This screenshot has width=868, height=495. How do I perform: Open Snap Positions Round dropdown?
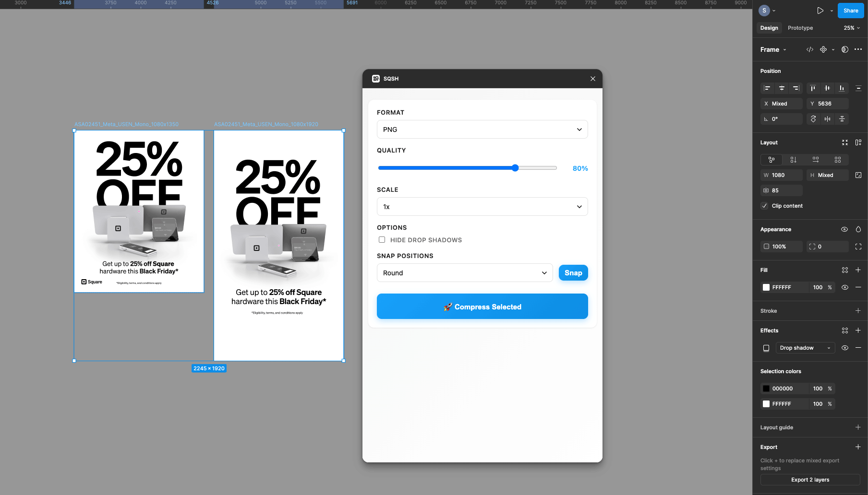click(x=465, y=273)
